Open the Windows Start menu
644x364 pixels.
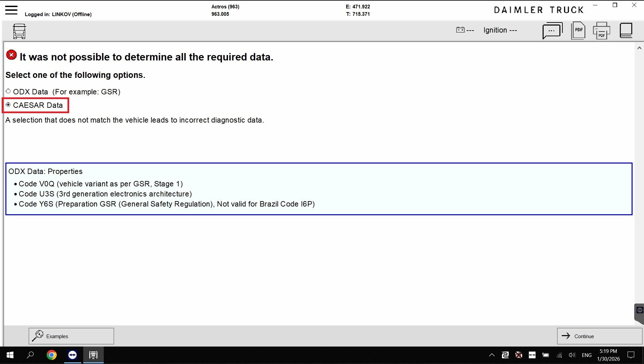[x=10, y=355]
